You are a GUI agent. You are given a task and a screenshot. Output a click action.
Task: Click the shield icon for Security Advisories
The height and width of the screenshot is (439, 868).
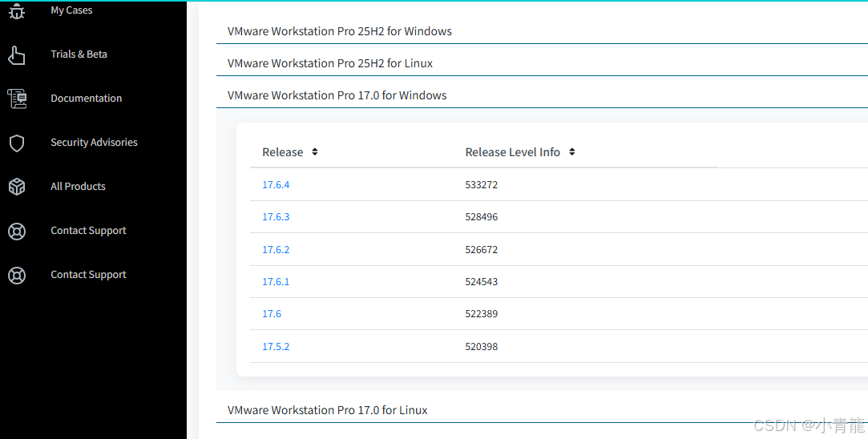17,143
